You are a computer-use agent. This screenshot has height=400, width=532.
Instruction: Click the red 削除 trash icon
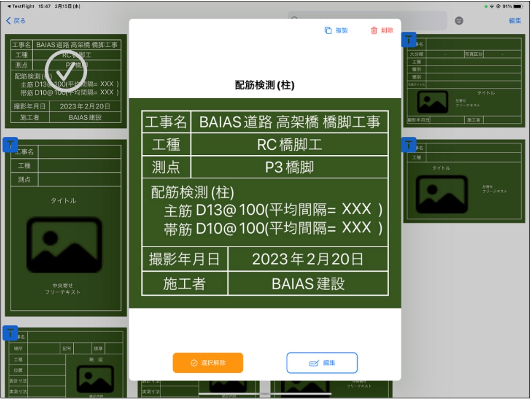(374, 31)
